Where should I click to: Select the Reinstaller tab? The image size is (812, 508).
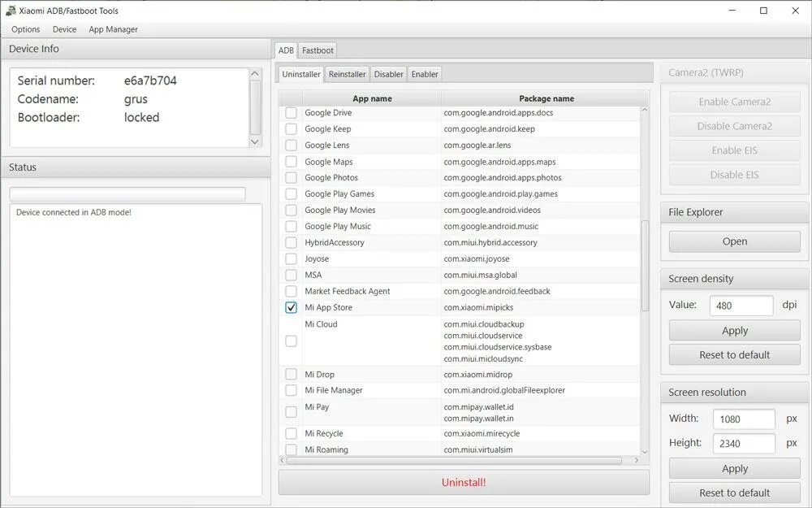click(x=347, y=74)
